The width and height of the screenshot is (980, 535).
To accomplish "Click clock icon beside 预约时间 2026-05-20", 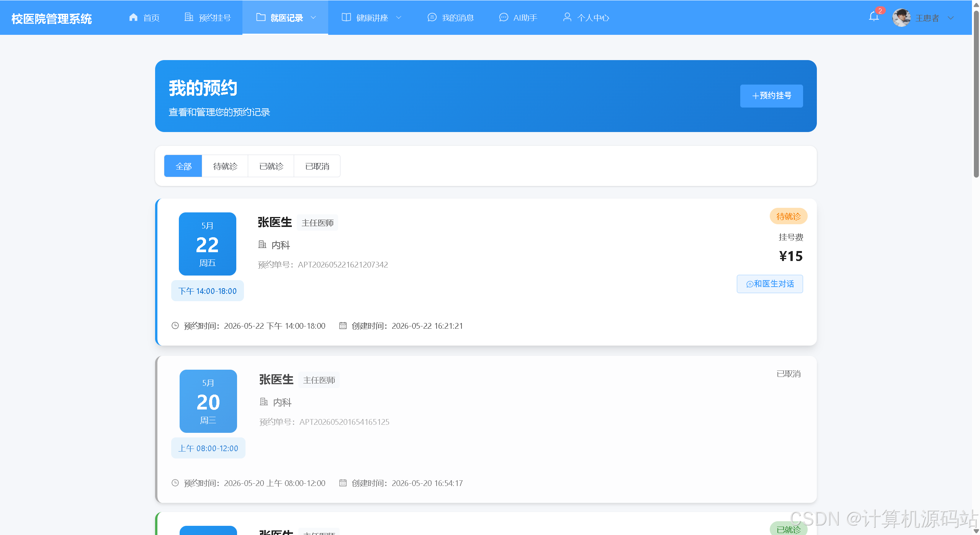I will 175,483.
